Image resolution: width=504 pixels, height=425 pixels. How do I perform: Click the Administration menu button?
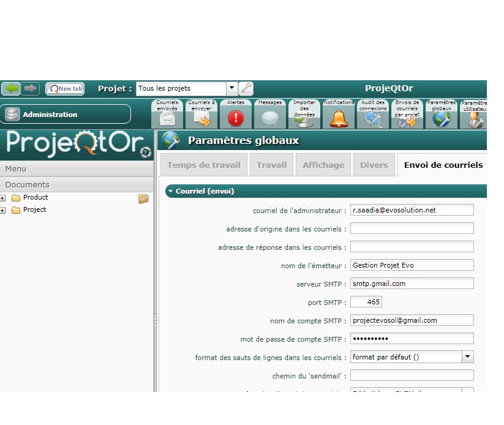pos(66,114)
